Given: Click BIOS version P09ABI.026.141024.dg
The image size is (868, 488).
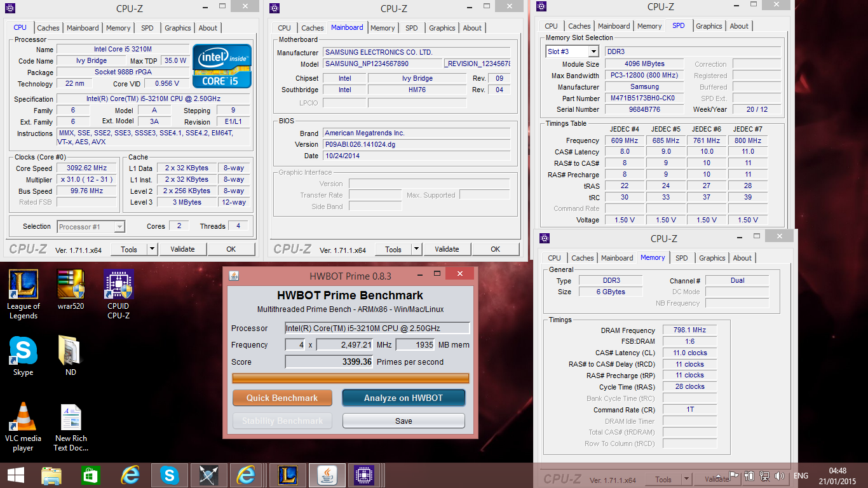Looking at the screenshot, I should (416, 144).
